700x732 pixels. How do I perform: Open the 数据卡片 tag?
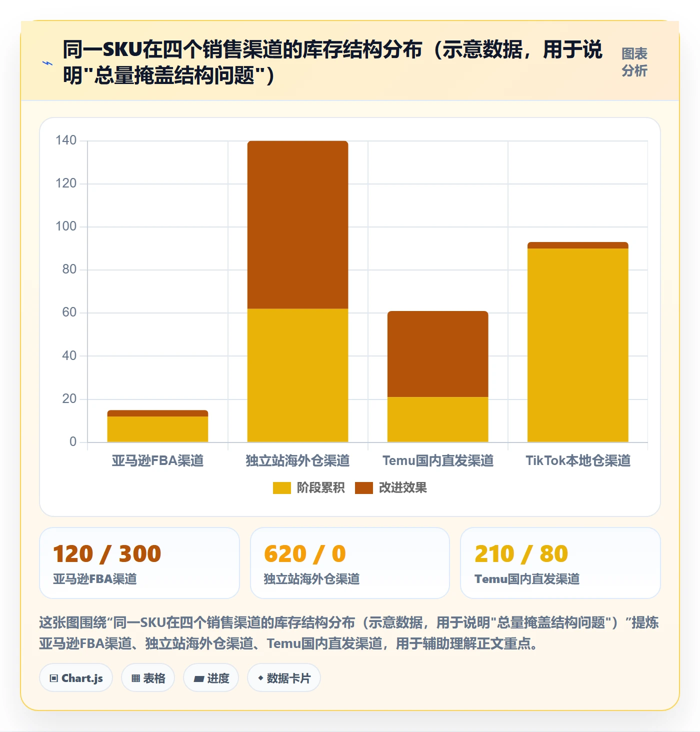284,678
